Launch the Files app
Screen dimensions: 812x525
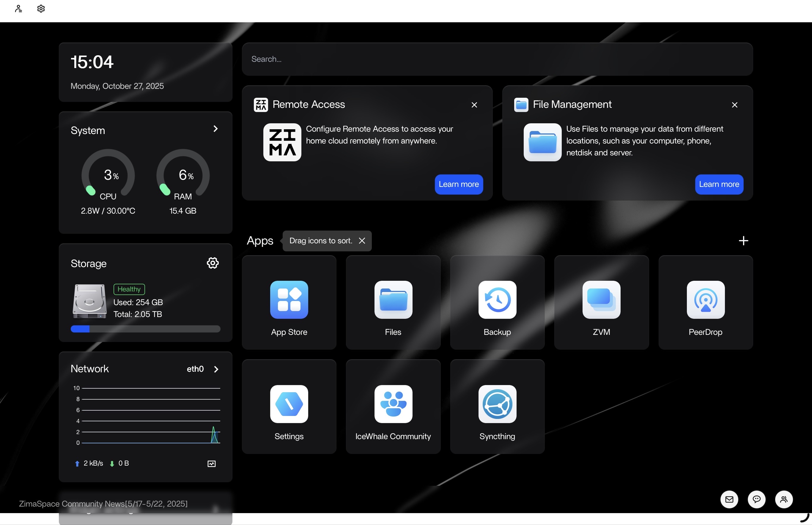pos(393,300)
